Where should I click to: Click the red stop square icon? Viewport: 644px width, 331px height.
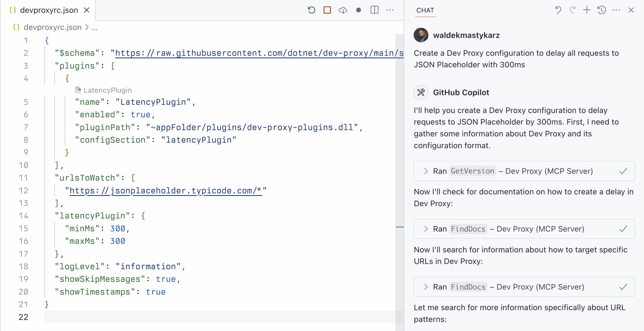tap(327, 10)
